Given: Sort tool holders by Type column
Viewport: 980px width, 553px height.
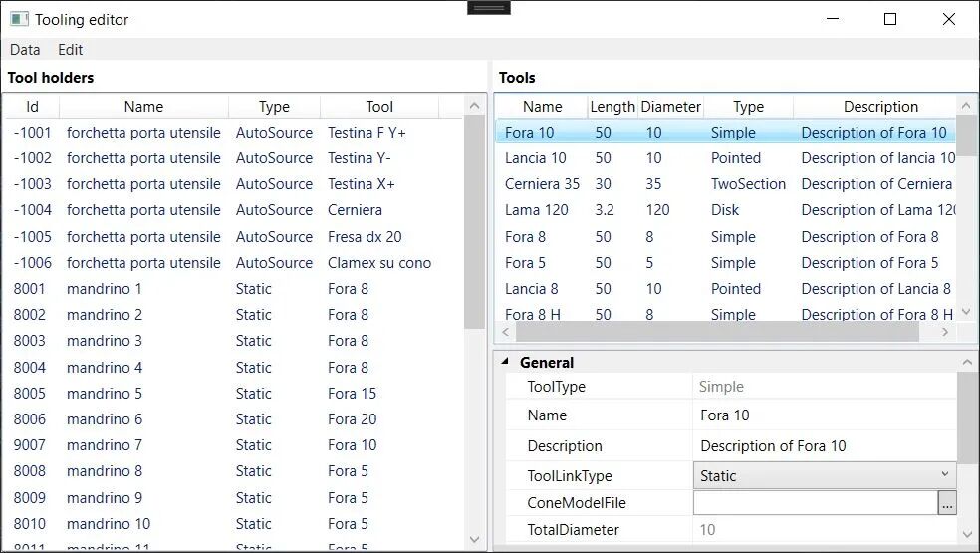Looking at the screenshot, I should point(274,107).
